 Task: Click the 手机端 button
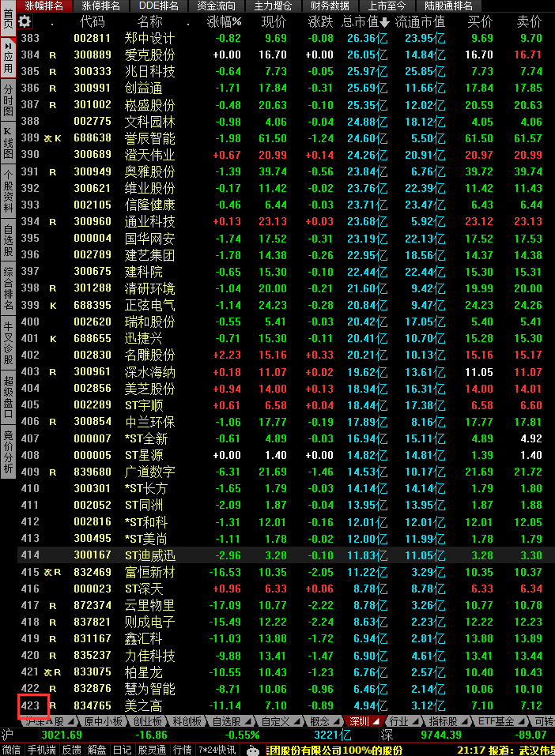[x=41, y=750]
